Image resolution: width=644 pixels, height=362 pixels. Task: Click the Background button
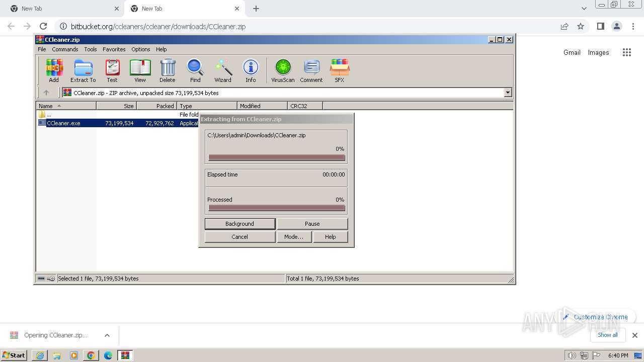[x=240, y=224]
